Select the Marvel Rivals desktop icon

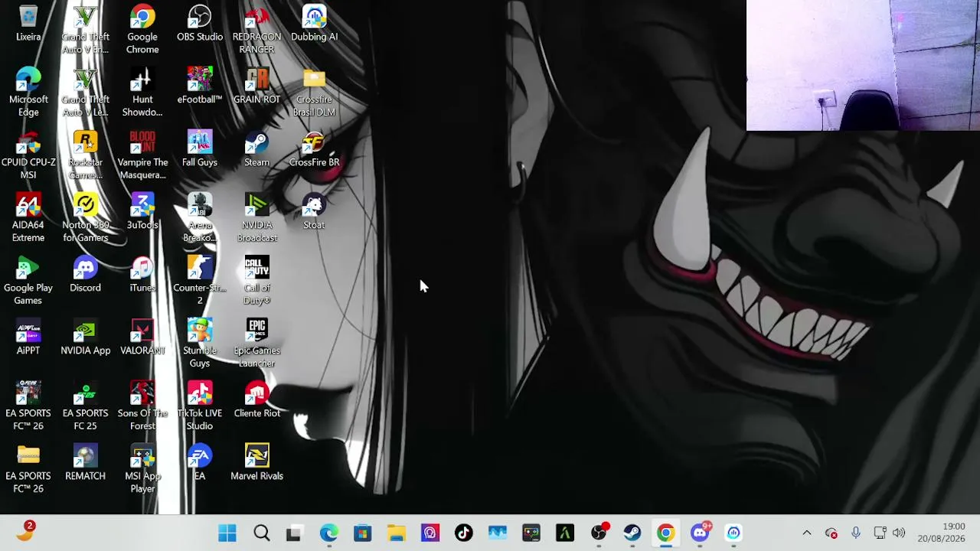(x=256, y=463)
